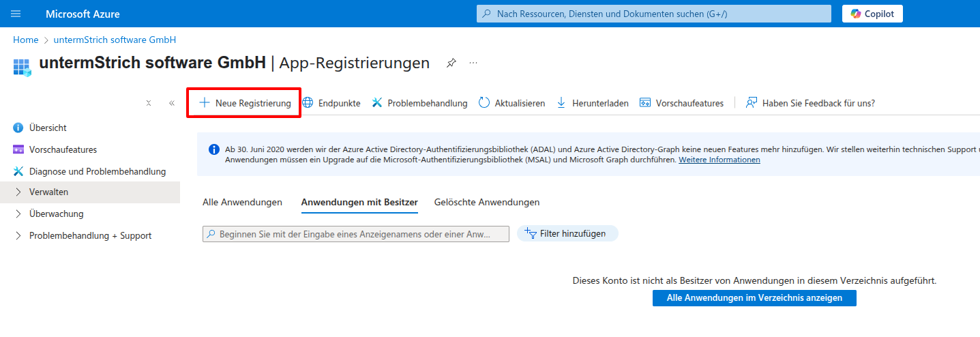Pin the App-Registrierungen page

pos(451,63)
